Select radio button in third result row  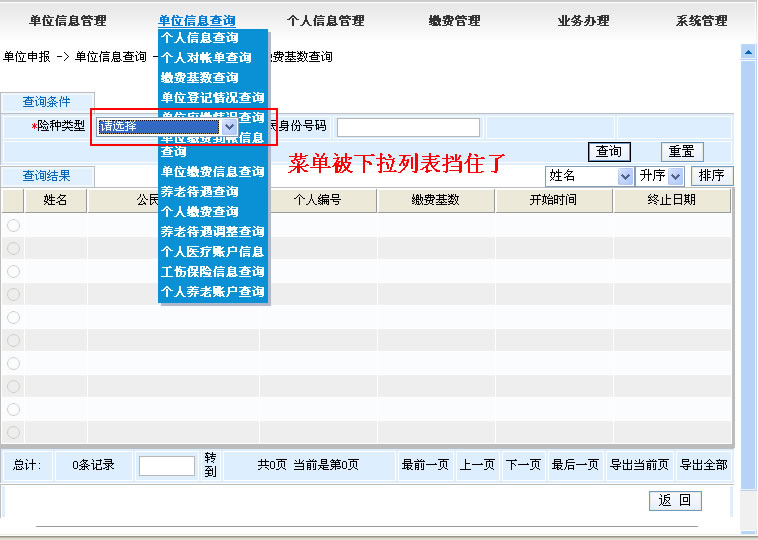click(x=14, y=271)
